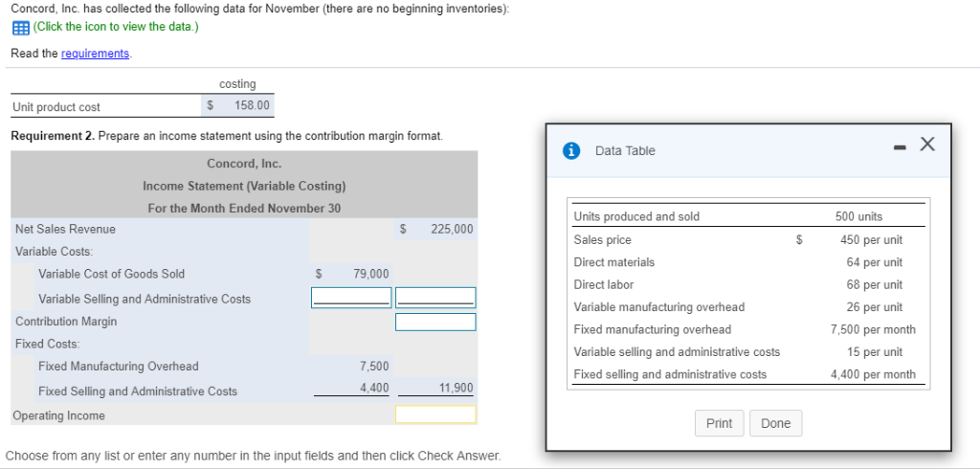
Task: Click 'Fixed selling and administrative costs' data row
Action: point(669,374)
